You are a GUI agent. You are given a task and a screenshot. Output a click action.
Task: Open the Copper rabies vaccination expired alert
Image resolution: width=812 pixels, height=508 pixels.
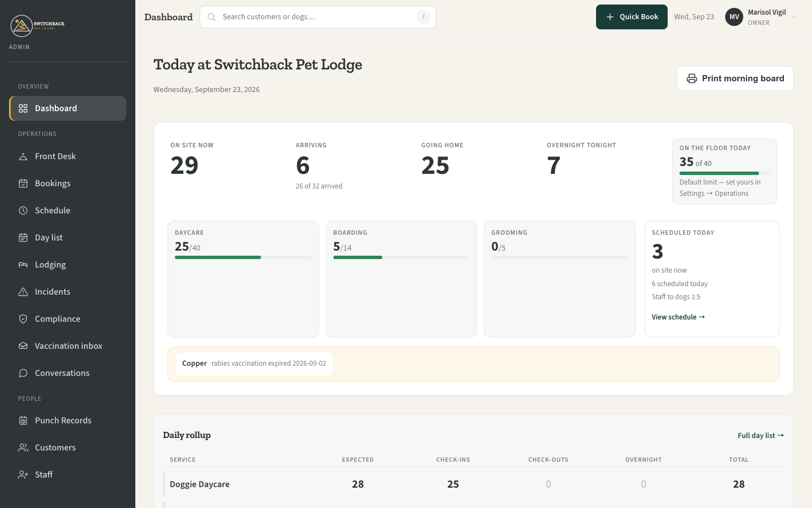[254, 364]
